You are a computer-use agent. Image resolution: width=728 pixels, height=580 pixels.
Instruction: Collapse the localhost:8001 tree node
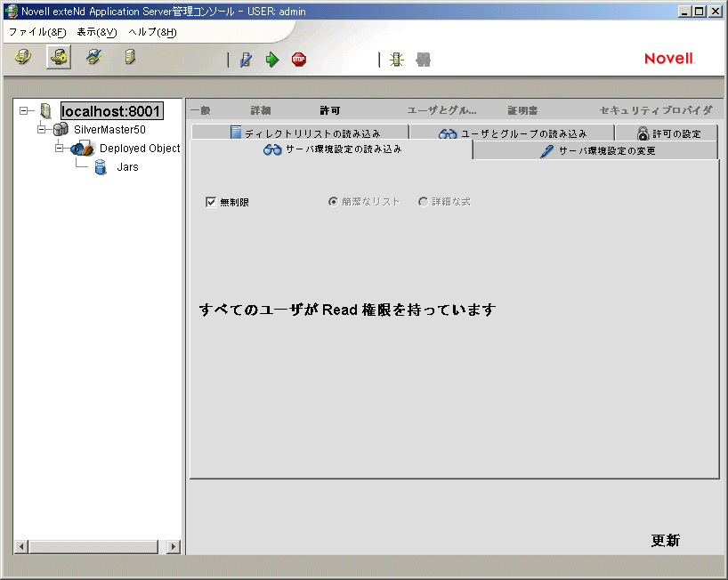coord(24,111)
